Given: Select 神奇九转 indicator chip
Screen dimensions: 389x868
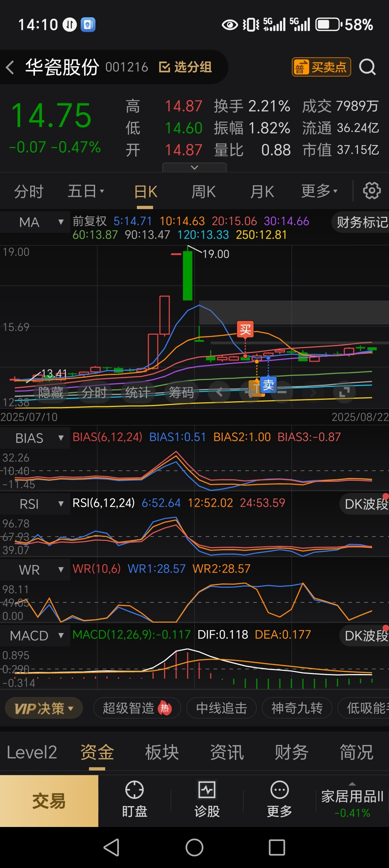Looking at the screenshot, I should pyautogui.click(x=297, y=708).
